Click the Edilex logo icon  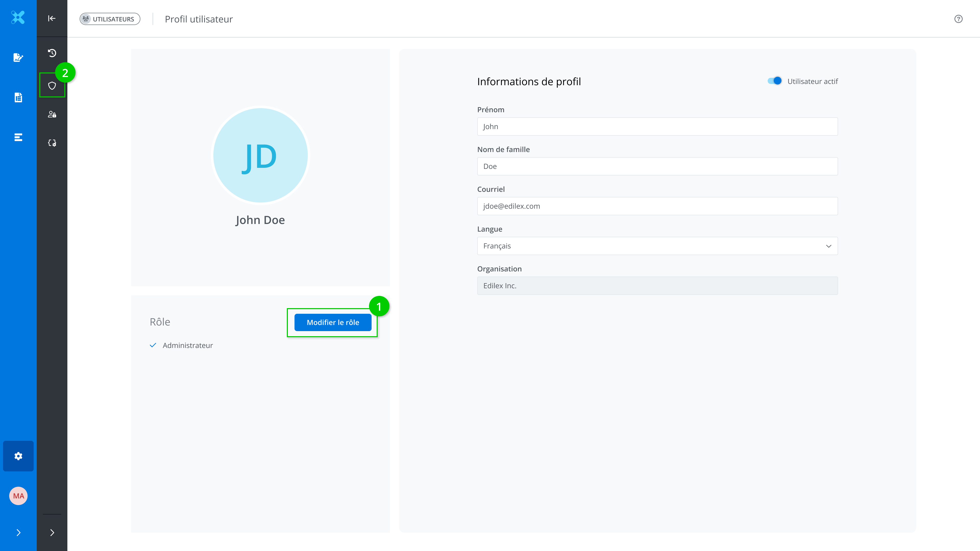[x=18, y=18]
